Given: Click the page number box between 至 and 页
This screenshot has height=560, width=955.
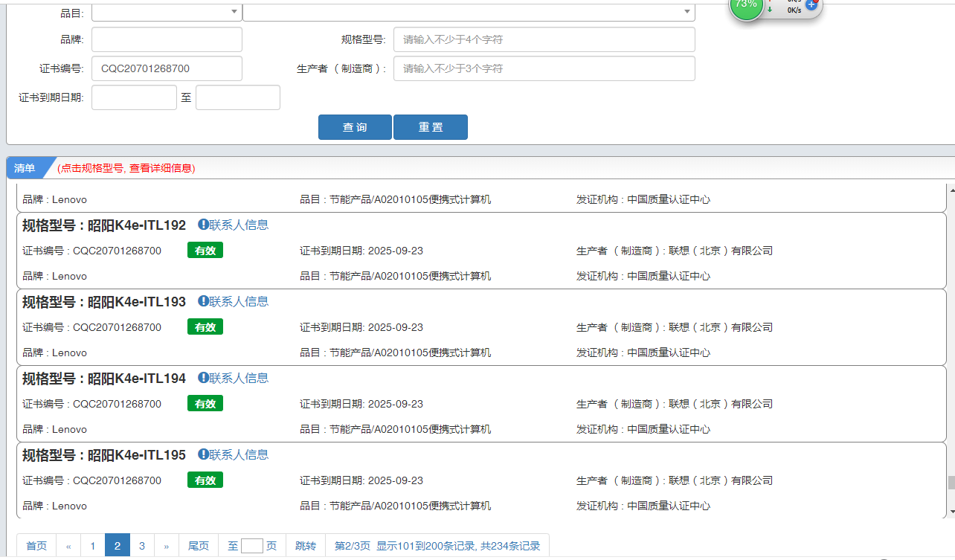Looking at the screenshot, I should pos(252,546).
